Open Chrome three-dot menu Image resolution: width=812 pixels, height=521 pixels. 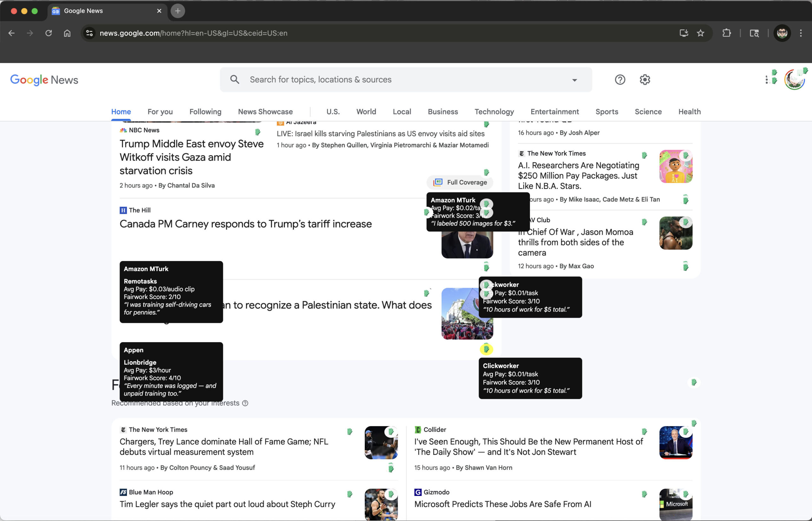801,33
